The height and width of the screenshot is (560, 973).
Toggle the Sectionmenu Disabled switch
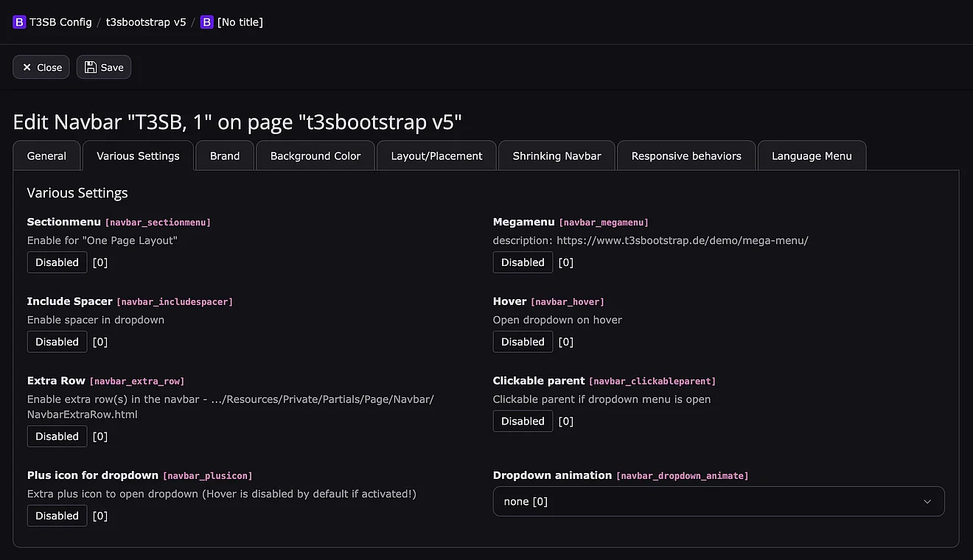pyautogui.click(x=57, y=262)
